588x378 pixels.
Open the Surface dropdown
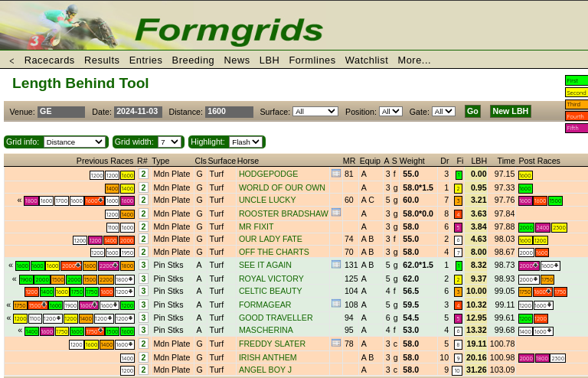pos(315,112)
